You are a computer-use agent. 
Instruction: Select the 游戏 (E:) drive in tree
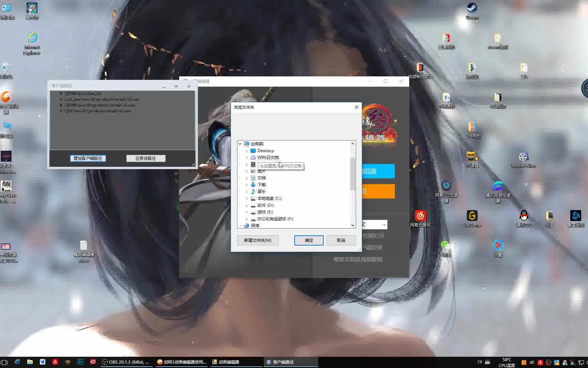(265, 212)
